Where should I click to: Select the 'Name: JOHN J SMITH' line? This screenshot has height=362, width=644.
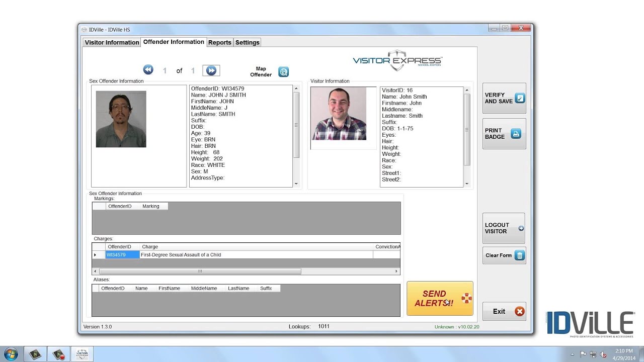tap(218, 95)
